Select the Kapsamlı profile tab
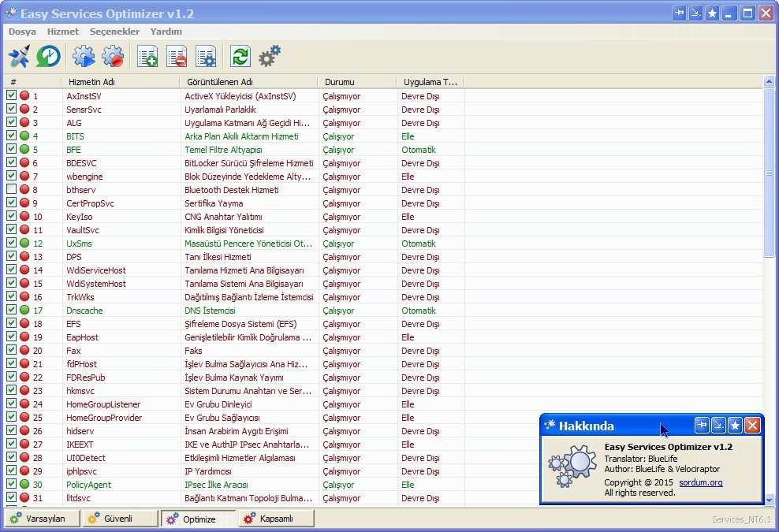 pos(277,519)
